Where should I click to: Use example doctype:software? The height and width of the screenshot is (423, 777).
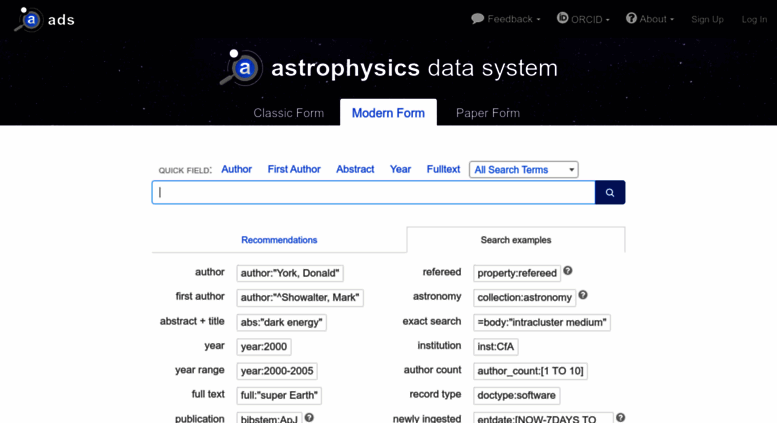coord(516,395)
